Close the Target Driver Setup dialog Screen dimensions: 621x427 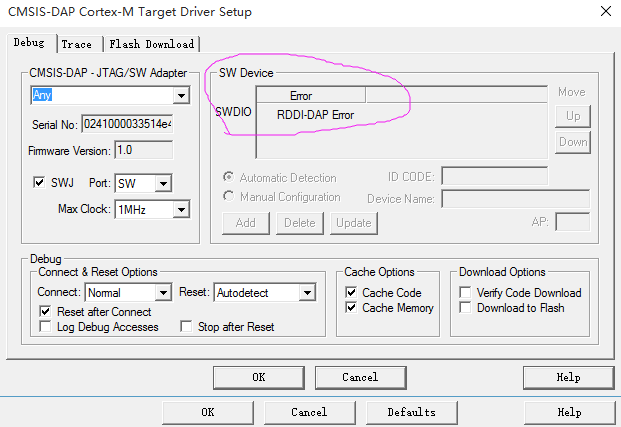(x=606, y=11)
